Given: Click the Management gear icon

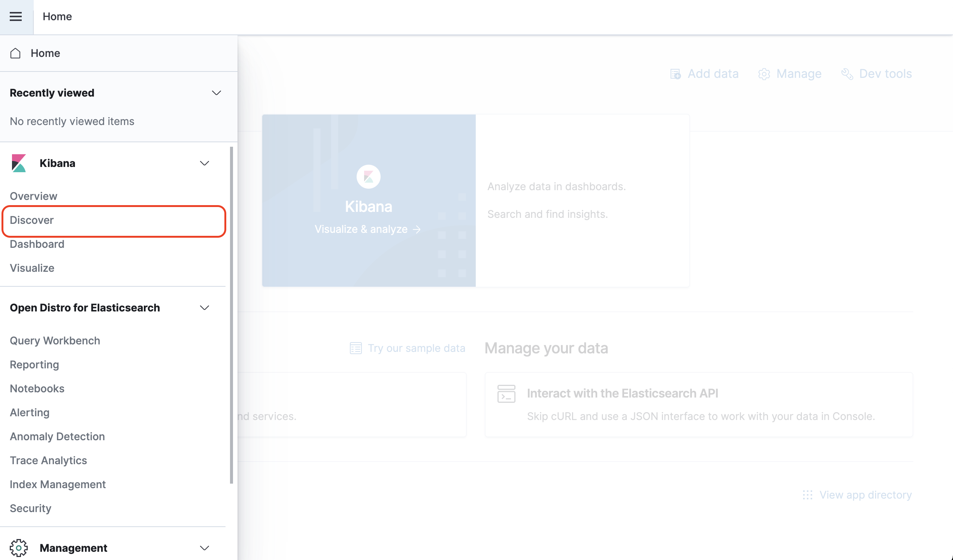Looking at the screenshot, I should point(18,548).
